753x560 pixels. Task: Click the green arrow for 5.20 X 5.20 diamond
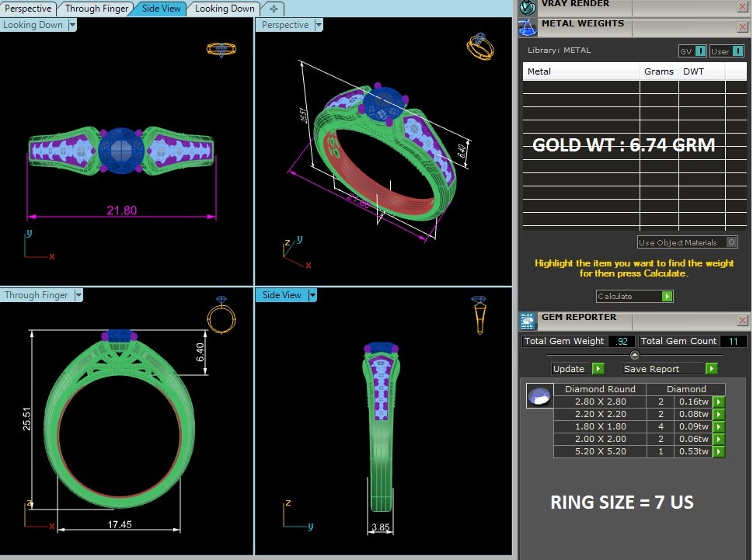pyautogui.click(x=719, y=451)
